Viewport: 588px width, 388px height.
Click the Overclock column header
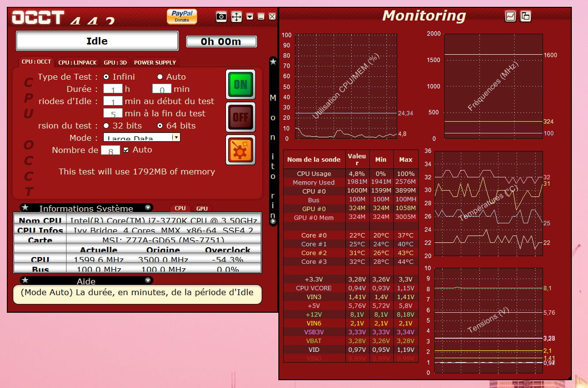[x=227, y=250]
